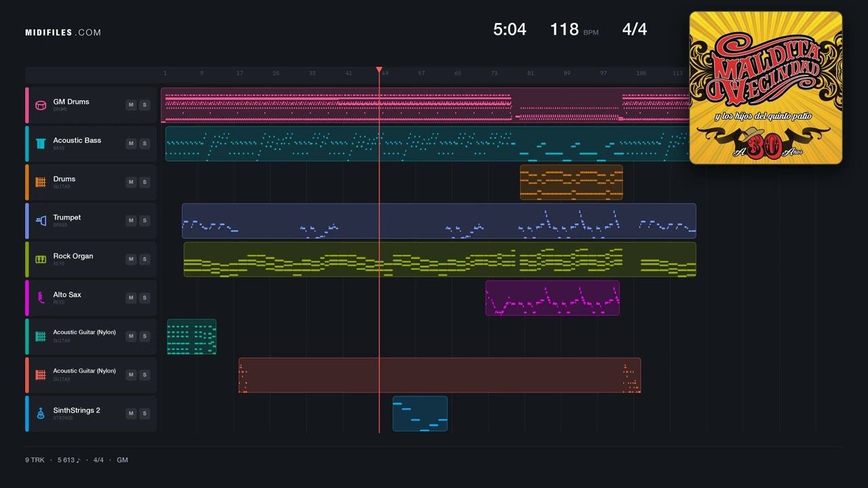
Task: Click the Maldita Vecindad album cover
Action: tap(766, 88)
